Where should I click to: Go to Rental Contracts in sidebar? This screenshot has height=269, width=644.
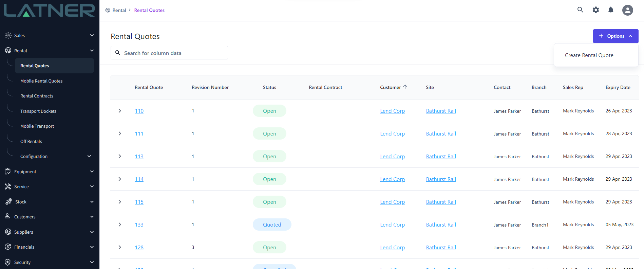[37, 96]
